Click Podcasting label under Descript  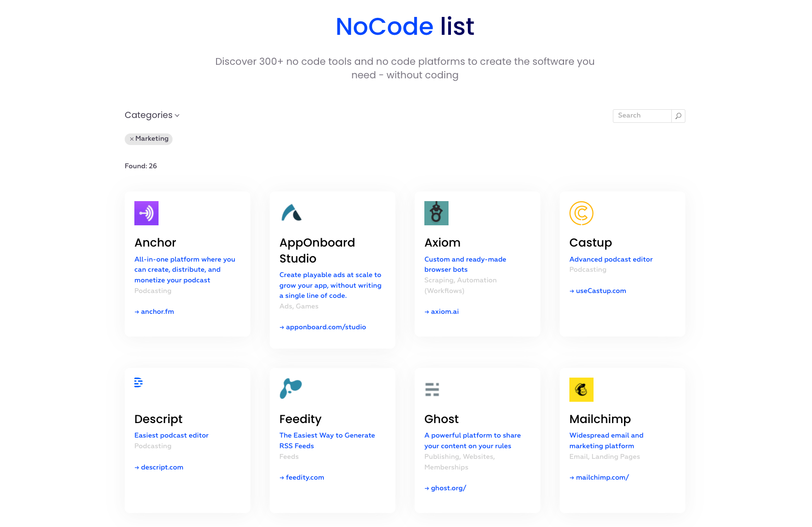click(x=153, y=446)
